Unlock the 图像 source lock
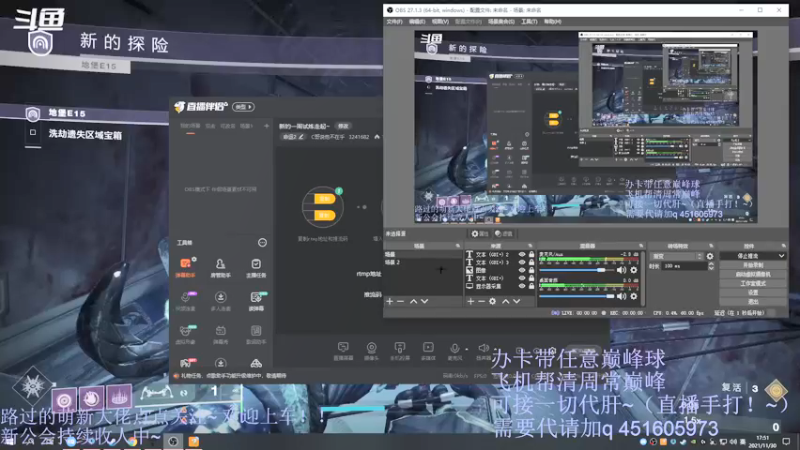 531,270
